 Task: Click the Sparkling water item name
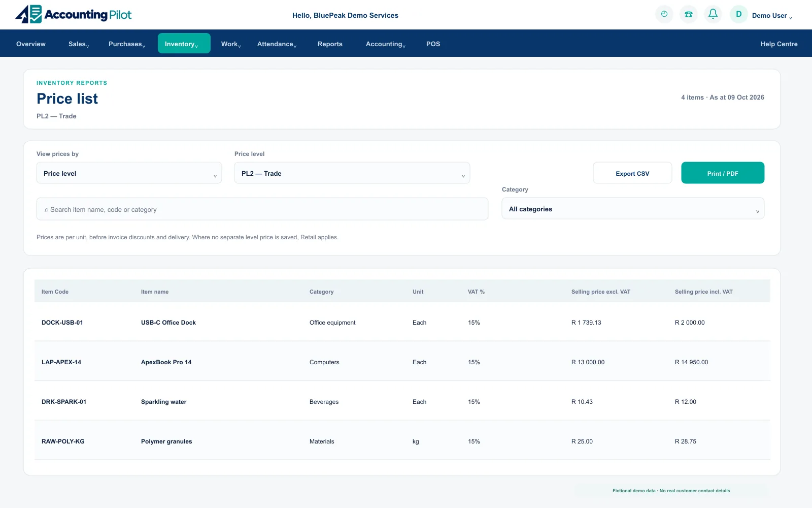(x=164, y=402)
